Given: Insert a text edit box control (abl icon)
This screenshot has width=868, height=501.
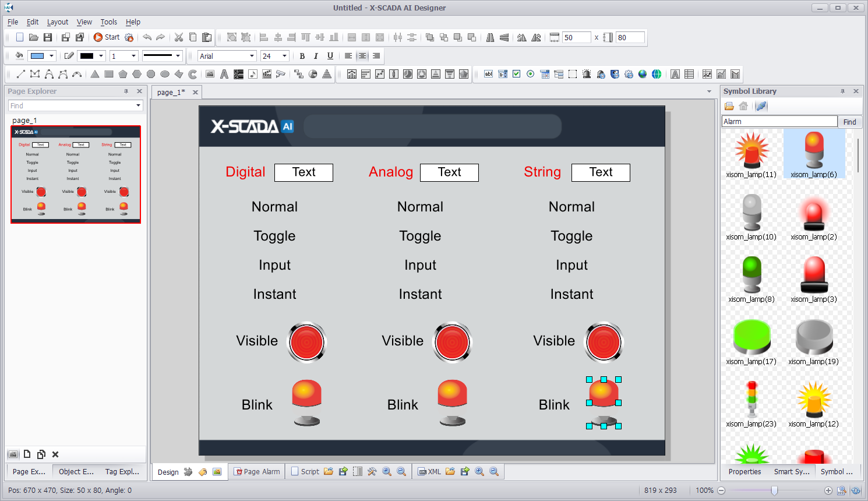Looking at the screenshot, I should pos(489,74).
